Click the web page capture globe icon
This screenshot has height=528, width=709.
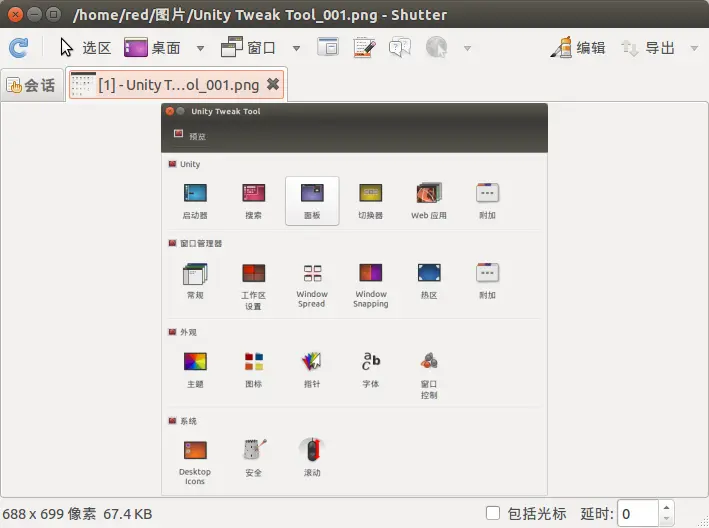[436, 48]
